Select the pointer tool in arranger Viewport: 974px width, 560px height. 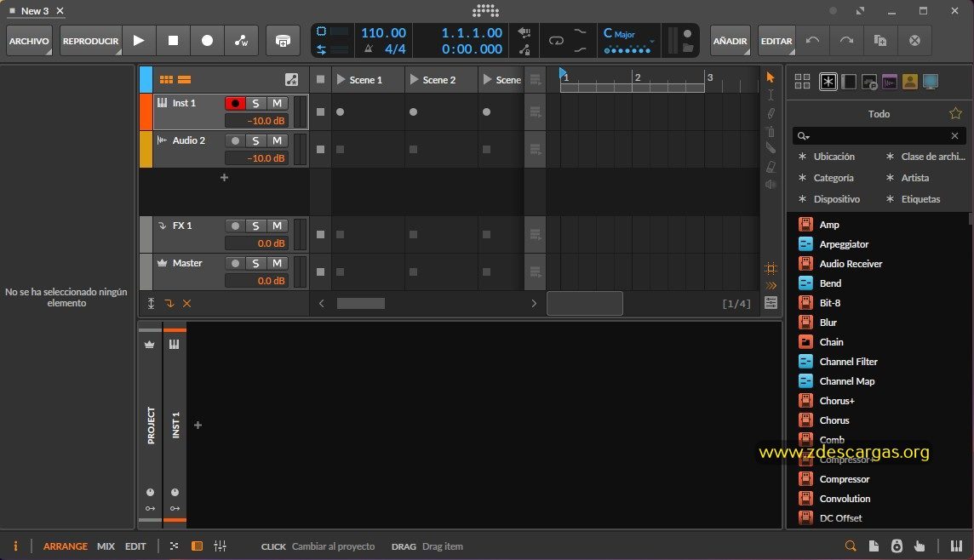click(x=771, y=77)
